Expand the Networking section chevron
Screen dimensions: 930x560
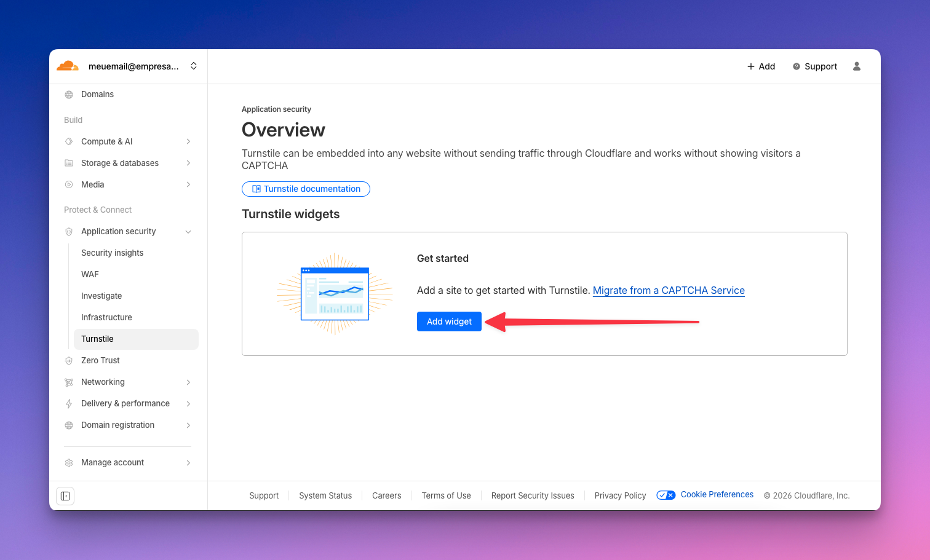188,382
